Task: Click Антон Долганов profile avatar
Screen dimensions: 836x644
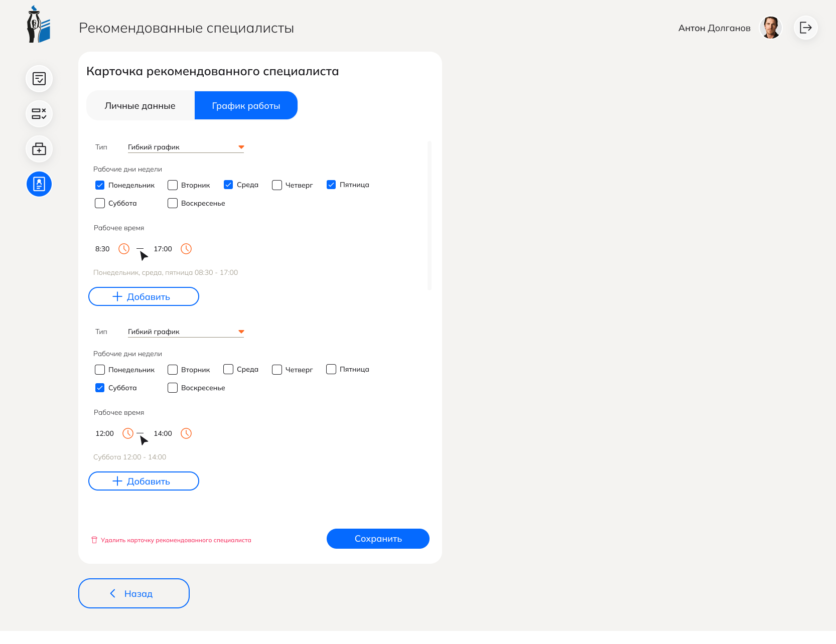Action: point(770,28)
